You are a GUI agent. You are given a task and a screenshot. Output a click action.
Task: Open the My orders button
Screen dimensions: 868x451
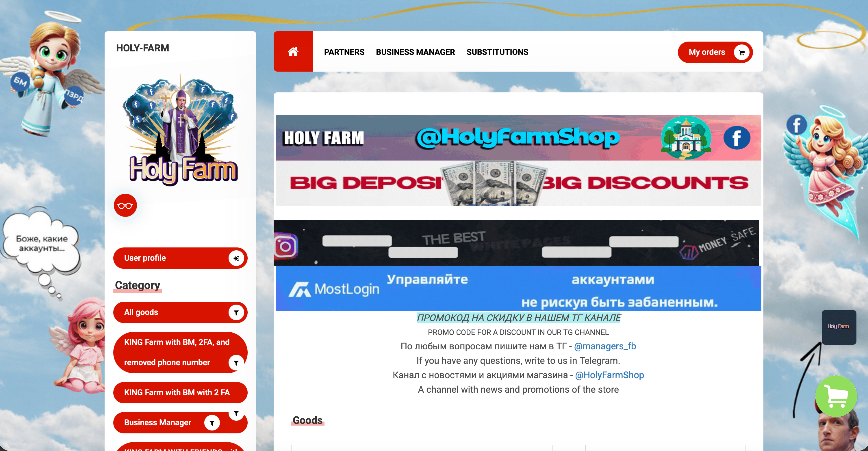click(x=715, y=52)
